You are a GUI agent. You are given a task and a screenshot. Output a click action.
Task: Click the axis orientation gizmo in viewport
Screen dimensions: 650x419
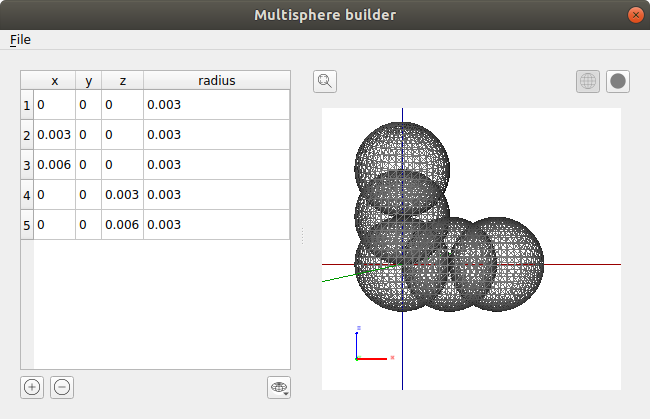(374, 344)
